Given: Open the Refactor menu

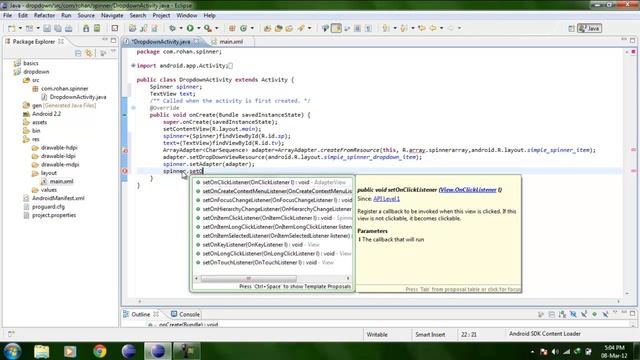Looking at the screenshot, I should point(44,16).
